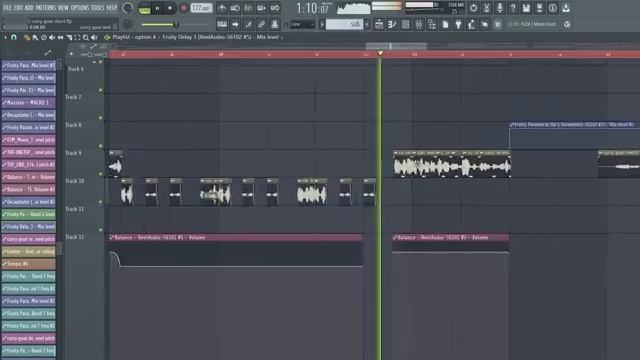640x360 pixels.
Task: Open the TOOLS menu
Action: tap(98, 8)
